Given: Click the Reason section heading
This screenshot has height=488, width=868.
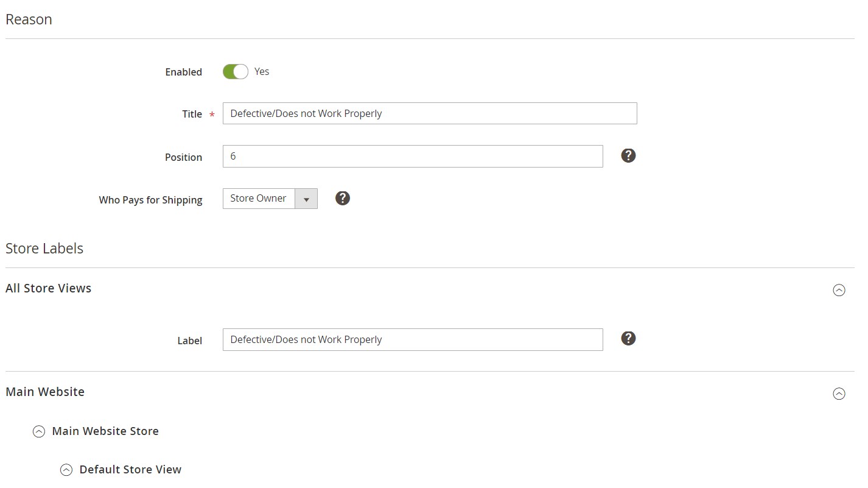Looking at the screenshot, I should coord(29,19).
